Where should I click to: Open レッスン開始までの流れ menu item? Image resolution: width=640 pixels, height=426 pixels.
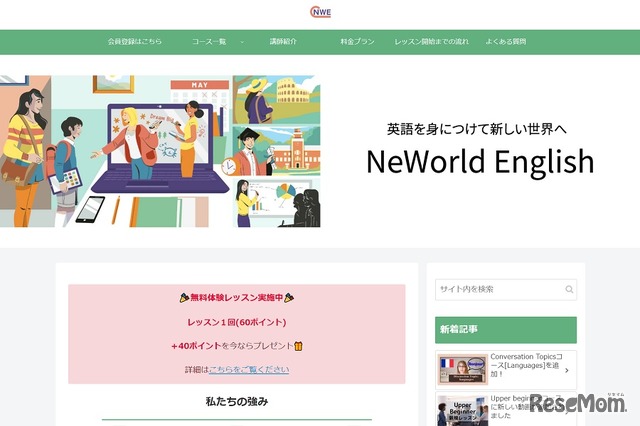tap(431, 41)
